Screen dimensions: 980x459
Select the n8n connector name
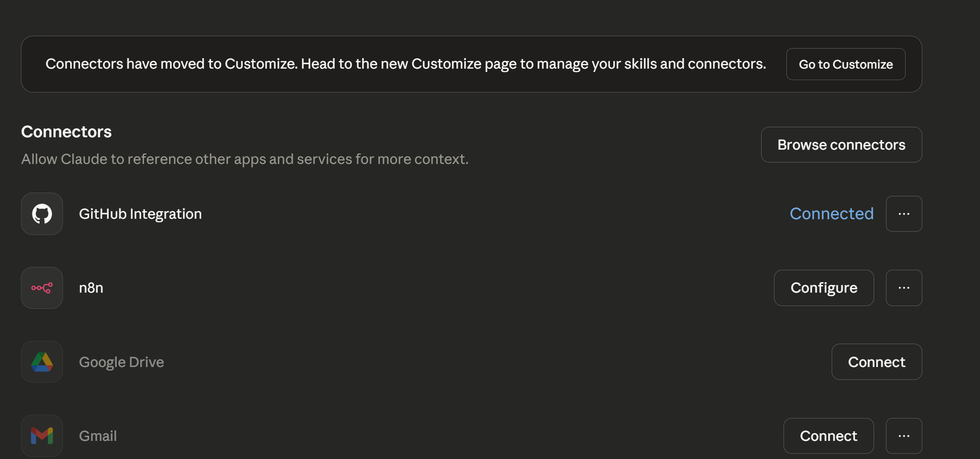tap(91, 288)
